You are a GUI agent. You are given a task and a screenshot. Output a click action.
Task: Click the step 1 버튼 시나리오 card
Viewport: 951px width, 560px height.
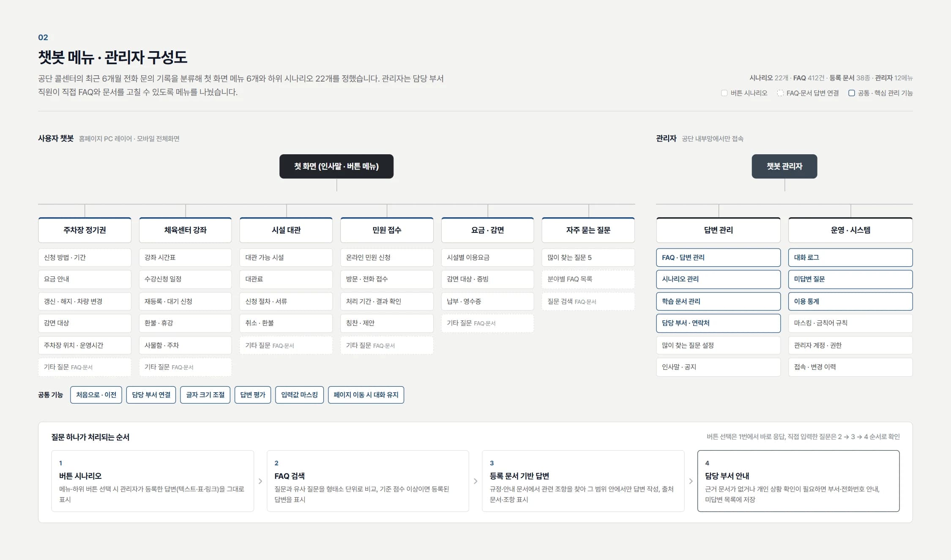click(x=153, y=481)
